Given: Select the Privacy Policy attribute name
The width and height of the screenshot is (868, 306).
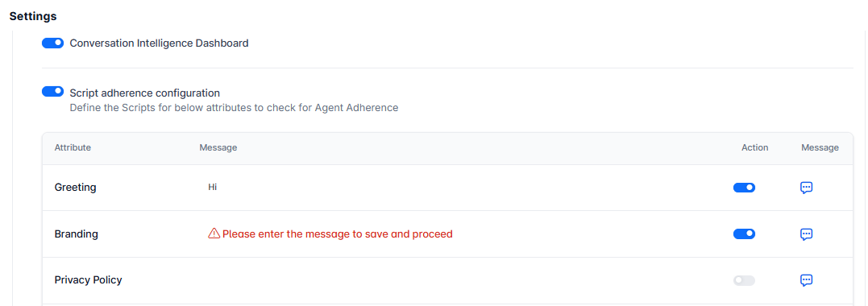Looking at the screenshot, I should point(88,280).
